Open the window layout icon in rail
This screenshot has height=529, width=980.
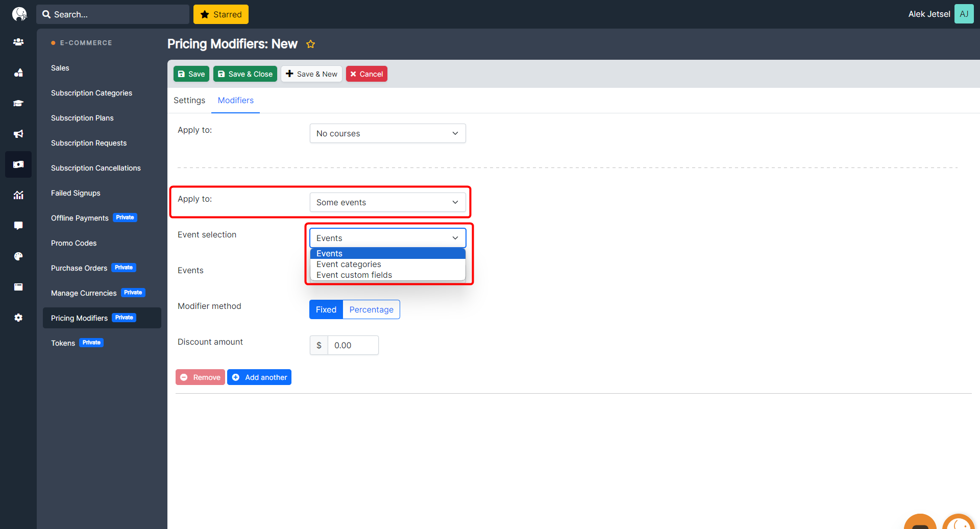tap(18, 287)
